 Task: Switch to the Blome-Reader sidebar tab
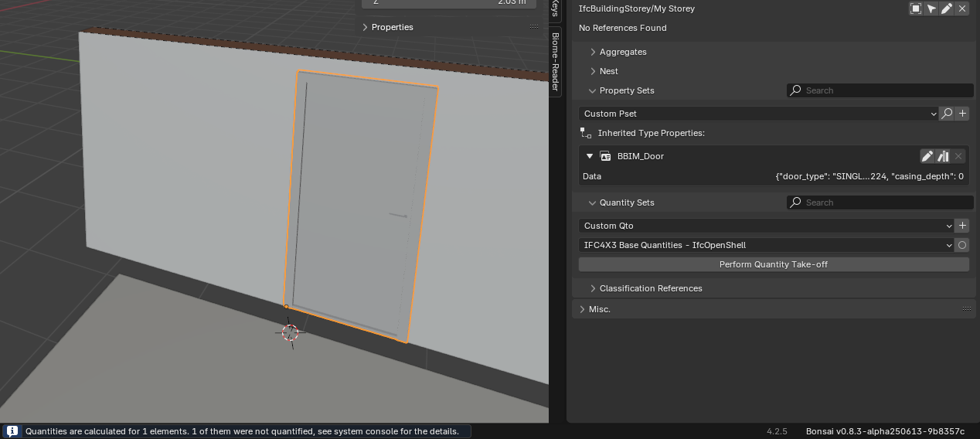555,61
